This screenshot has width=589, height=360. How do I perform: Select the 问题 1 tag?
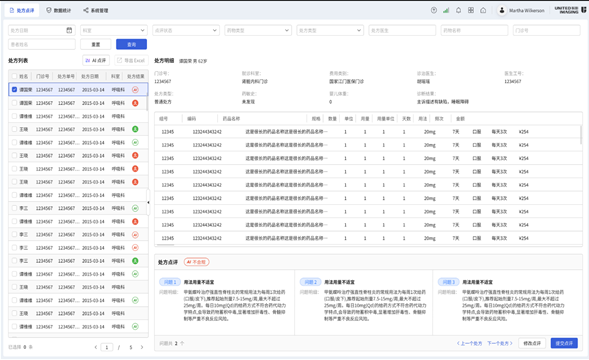click(x=170, y=282)
